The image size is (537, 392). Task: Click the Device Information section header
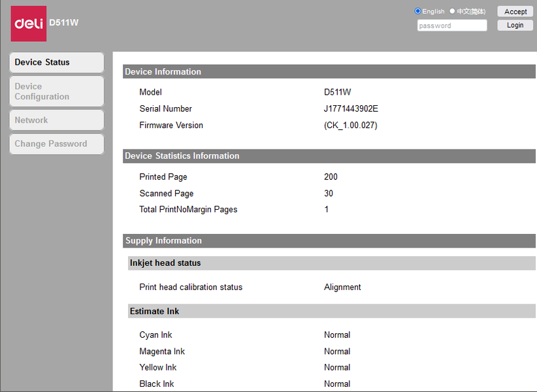(163, 72)
